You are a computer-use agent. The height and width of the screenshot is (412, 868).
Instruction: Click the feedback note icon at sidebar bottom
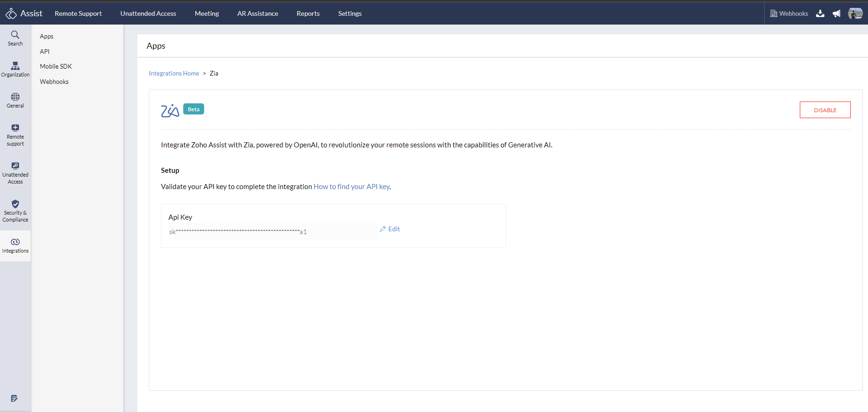click(14, 399)
